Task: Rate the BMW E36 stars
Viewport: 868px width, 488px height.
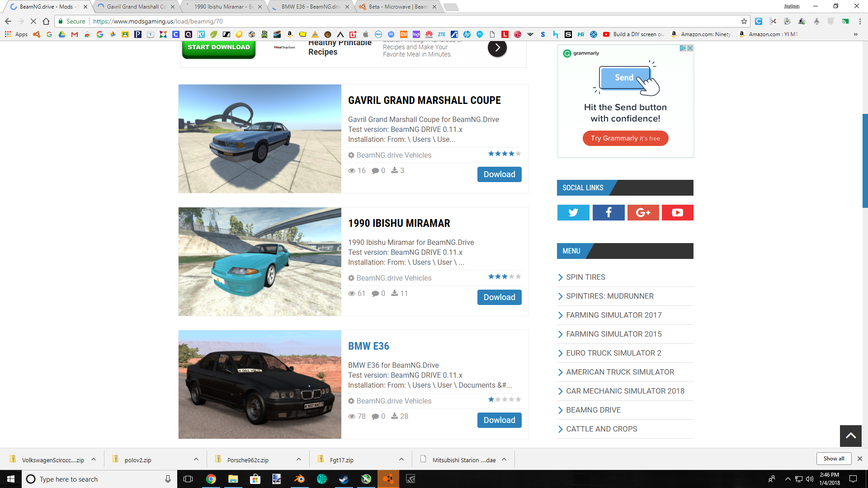Action: (505, 399)
